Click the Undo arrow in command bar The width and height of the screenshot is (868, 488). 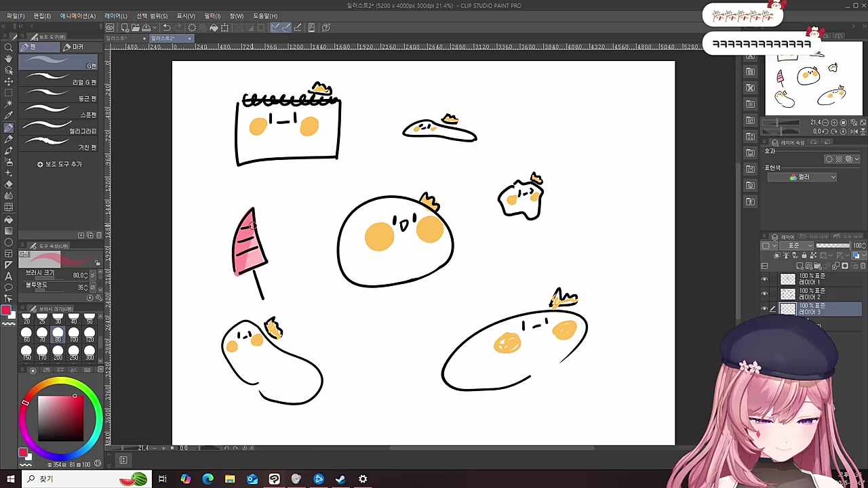[x=167, y=28]
